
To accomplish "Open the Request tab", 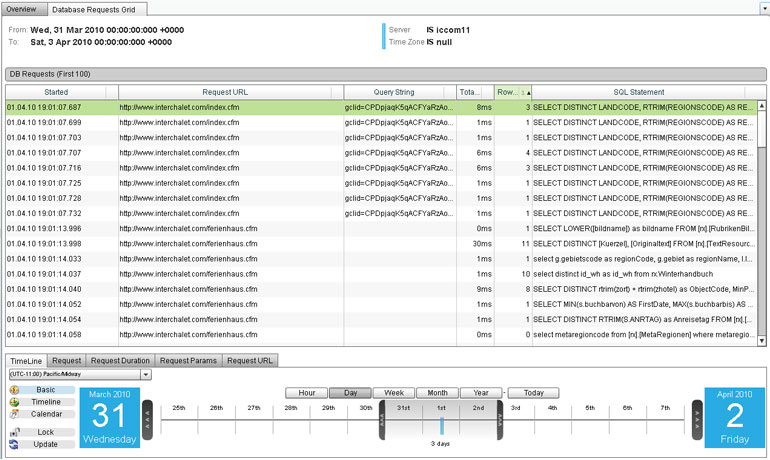I will click(67, 360).
